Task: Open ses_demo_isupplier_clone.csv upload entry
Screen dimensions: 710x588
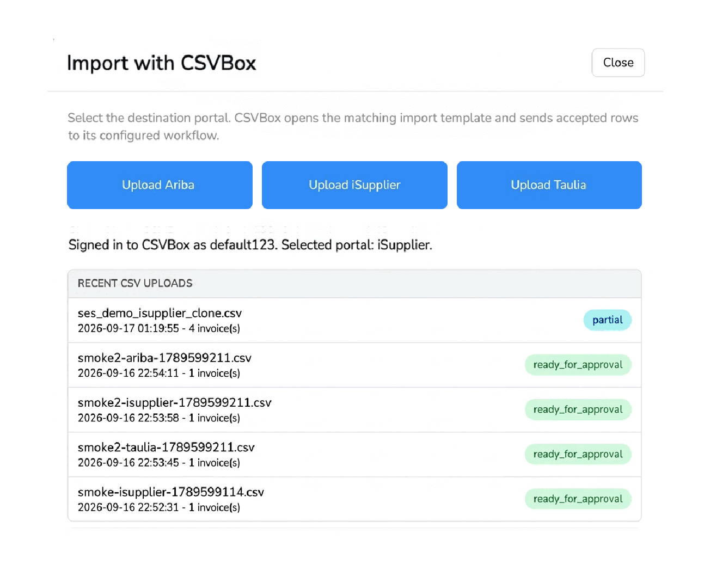Action: point(354,320)
